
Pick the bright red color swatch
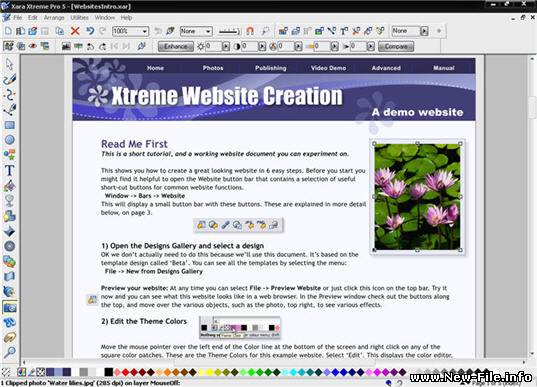[125, 372]
